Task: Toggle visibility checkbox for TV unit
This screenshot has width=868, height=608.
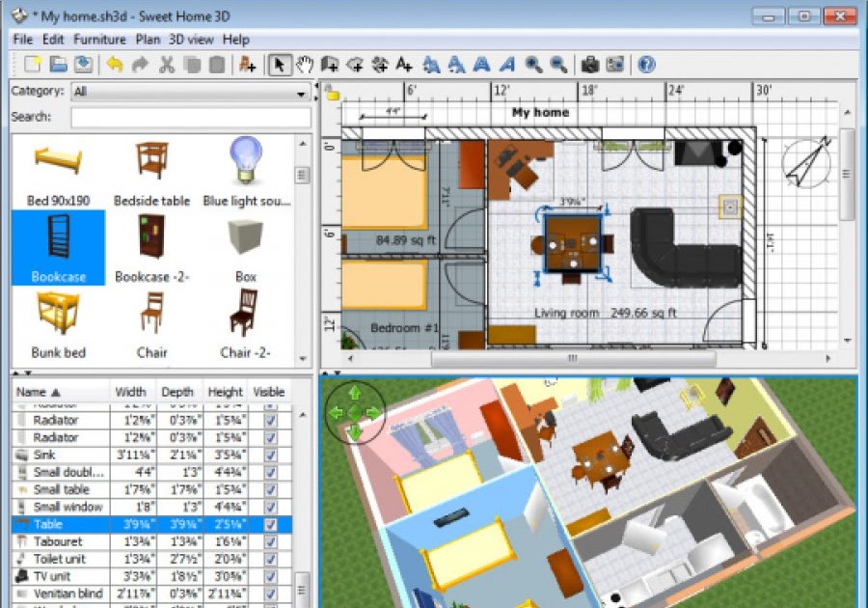Action: pos(270,576)
